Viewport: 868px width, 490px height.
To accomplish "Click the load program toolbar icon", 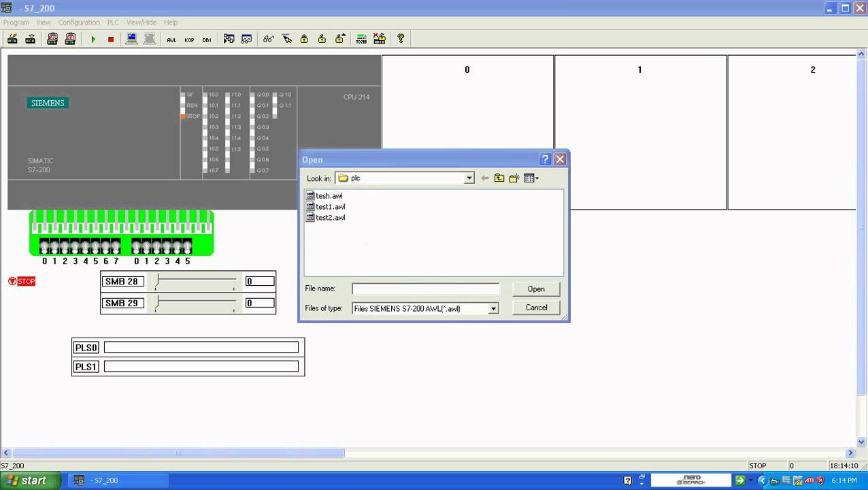I will 12,39.
